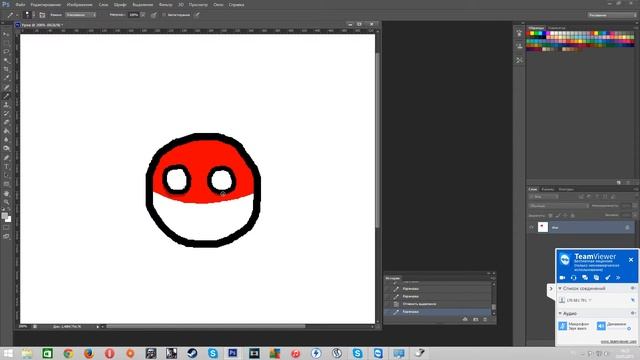Collapse the Аудио section in TeamViewer
Image resolution: width=640 pixels, height=360 pixels.
[x=560, y=313]
